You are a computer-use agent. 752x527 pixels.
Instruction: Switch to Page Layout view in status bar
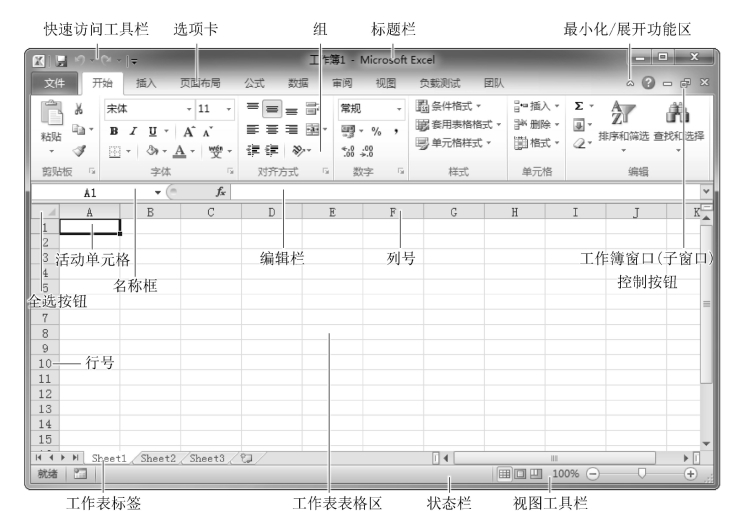520,474
